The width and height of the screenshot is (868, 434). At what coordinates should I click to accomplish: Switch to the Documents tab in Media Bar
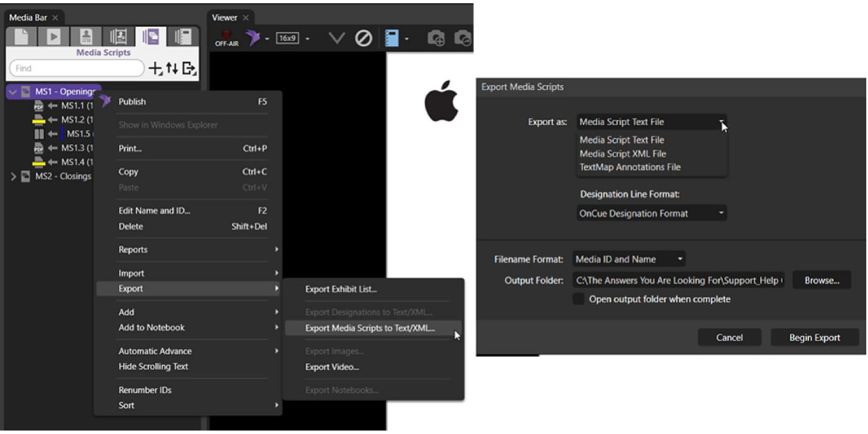click(x=22, y=37)
